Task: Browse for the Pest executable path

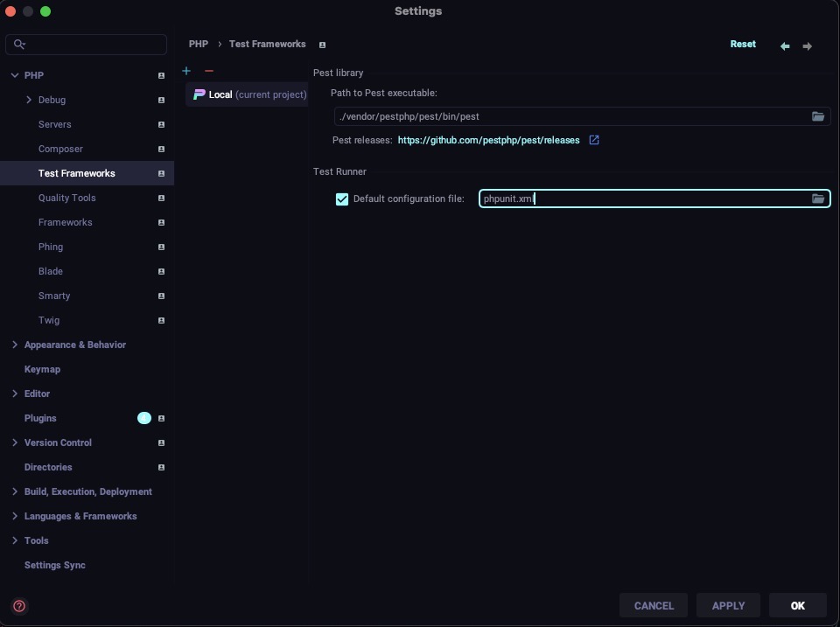Action: (817, 116)
